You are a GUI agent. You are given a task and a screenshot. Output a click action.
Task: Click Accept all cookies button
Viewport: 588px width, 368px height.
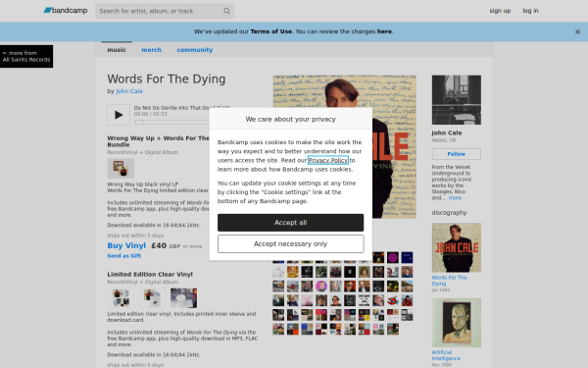pos(291,223)
